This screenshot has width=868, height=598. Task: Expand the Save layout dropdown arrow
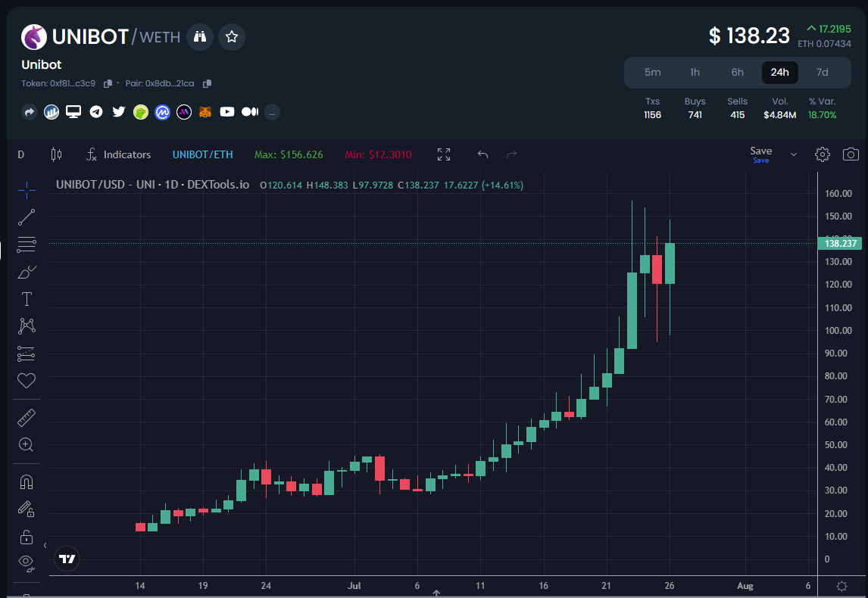click(793, 154)
